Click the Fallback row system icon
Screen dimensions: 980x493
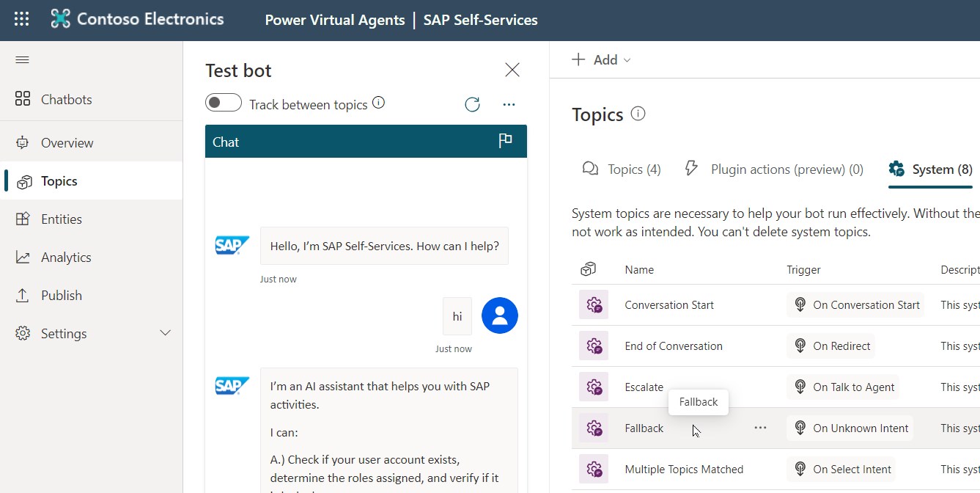(594, 428)
